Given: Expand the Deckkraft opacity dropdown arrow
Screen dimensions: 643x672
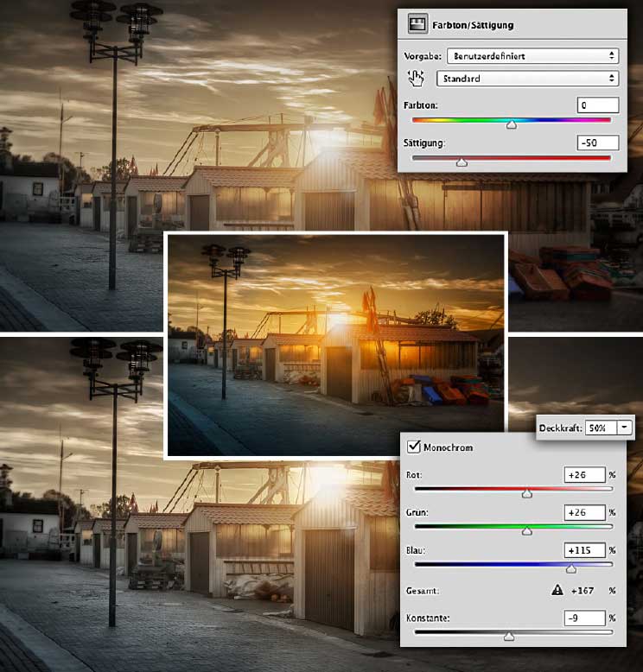Looking at the screenshot, I should coord(624,428).
